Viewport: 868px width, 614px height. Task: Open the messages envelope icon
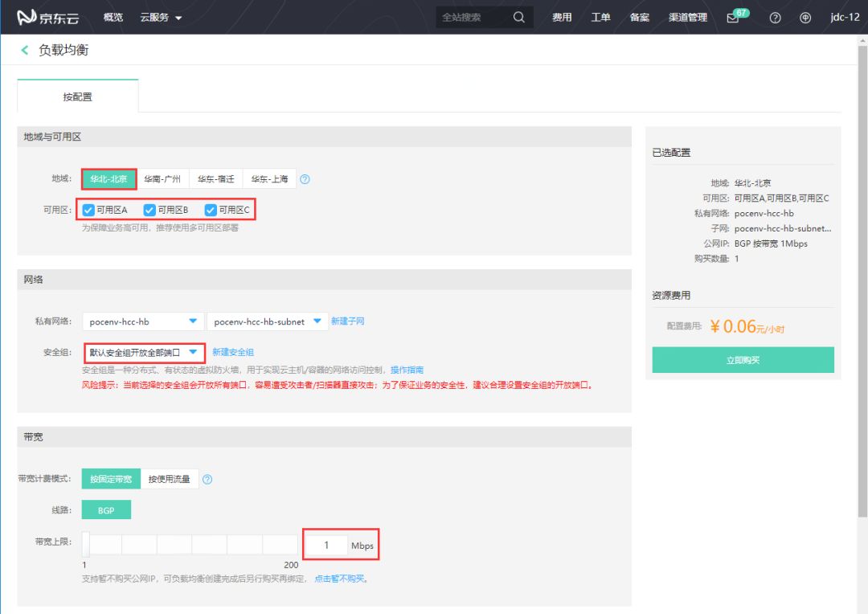point(733,18)
